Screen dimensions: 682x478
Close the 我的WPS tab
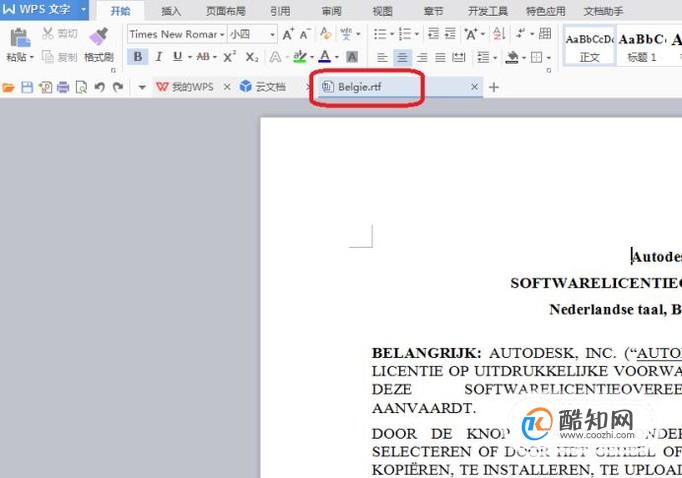[227, 87]
